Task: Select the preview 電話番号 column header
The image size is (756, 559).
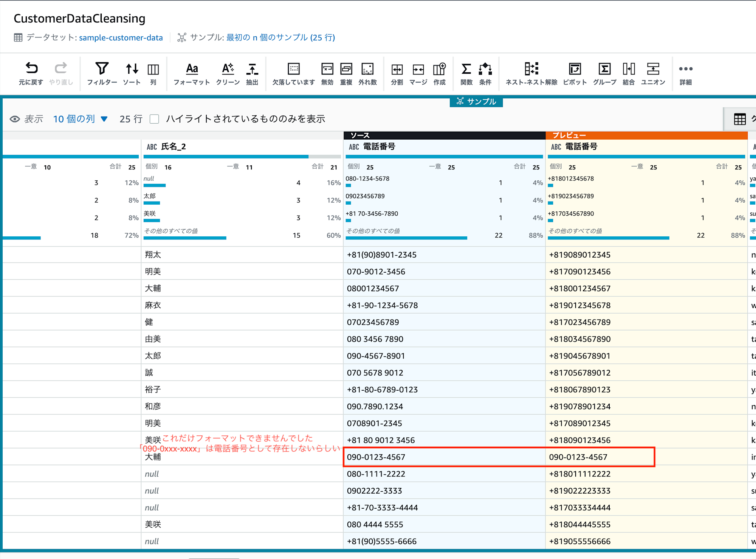Action: (646, 147)
